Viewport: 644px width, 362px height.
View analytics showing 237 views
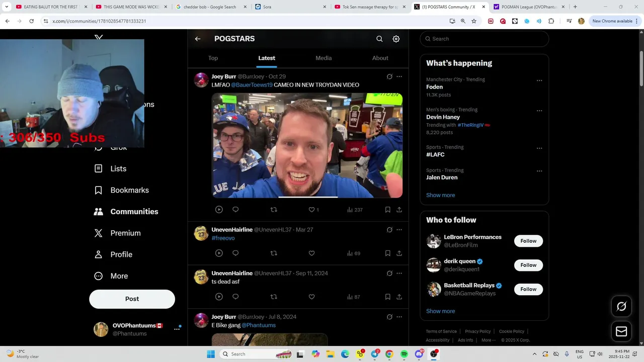tap(355, 210)
